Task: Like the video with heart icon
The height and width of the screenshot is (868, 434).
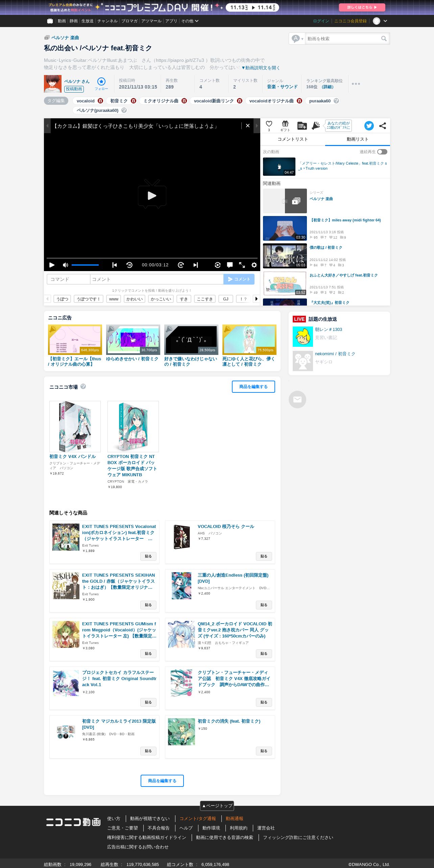Action: point(269,124)
